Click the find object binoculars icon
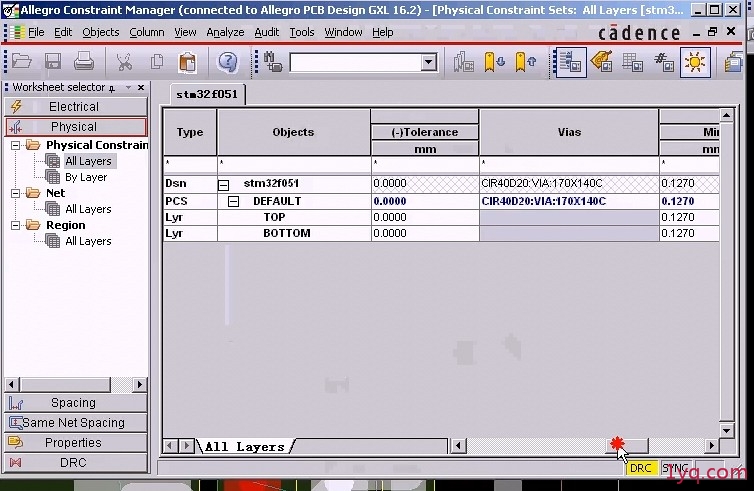Image resolution: width=754 pixels, height=491 pixels. (x=273, y=62)
